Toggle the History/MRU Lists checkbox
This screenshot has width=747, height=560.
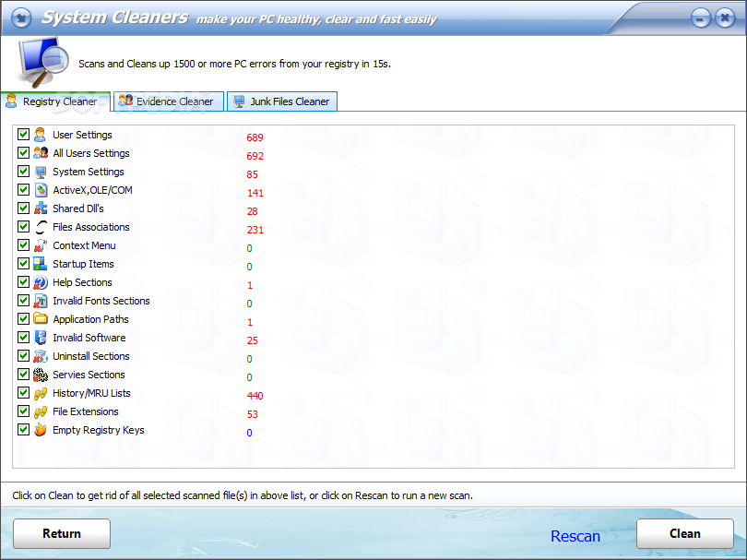[x=23, y=393]
